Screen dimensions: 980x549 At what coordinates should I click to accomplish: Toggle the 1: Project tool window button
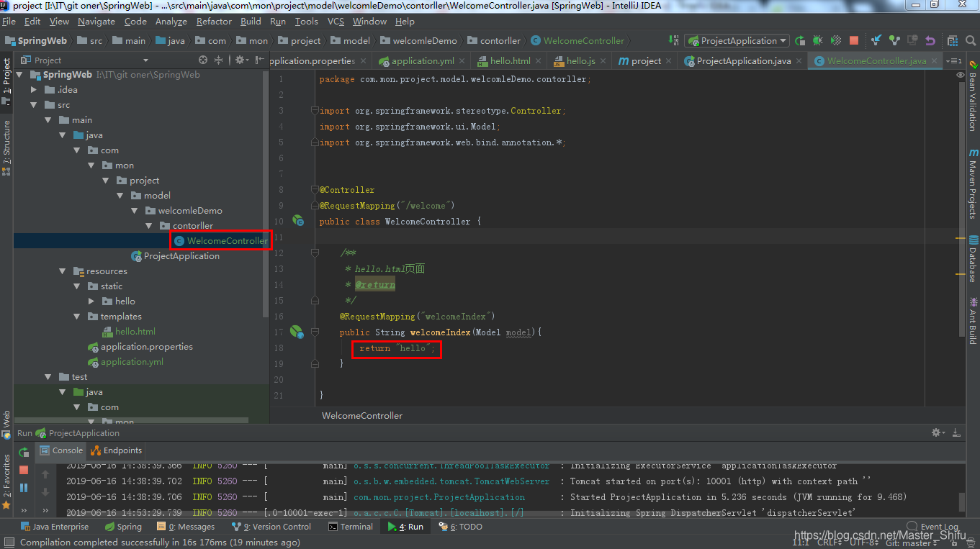pyautogui.click(x=6, y=81)
